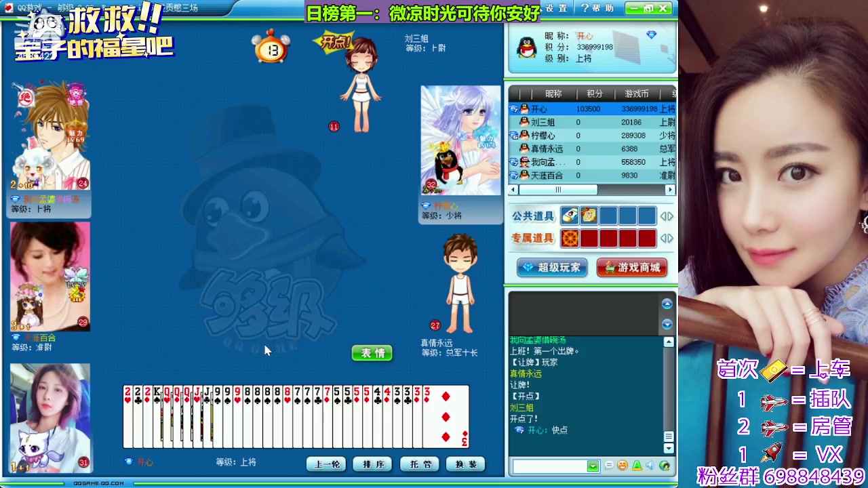
Task: Click the alarm clock timer in game area
Action: (271, 47)
